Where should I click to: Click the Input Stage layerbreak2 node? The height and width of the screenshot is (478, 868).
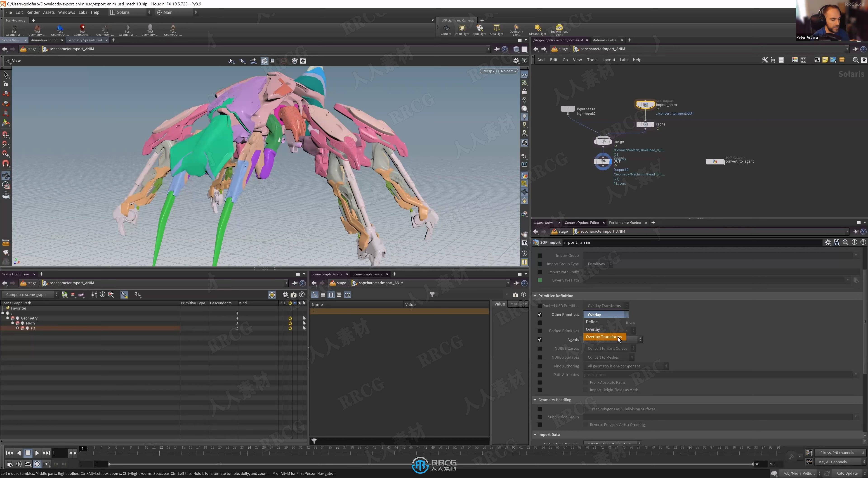568,109
